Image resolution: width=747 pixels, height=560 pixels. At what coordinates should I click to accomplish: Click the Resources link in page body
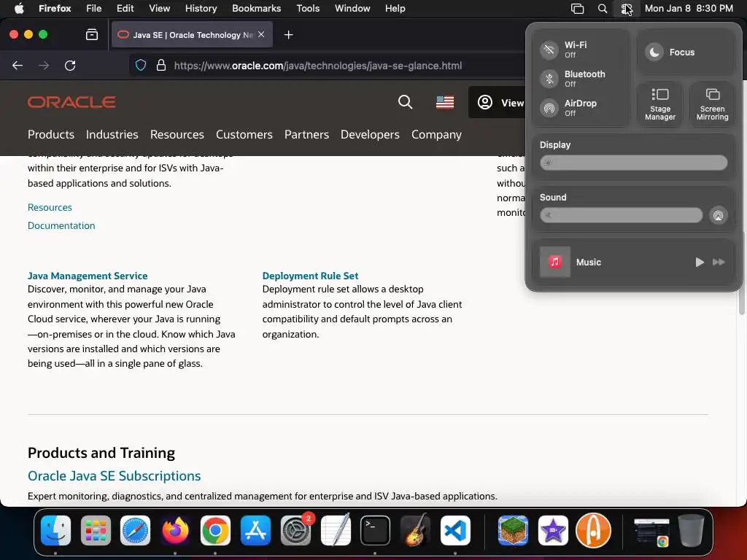pyautogui.click(x=50, y=208)
